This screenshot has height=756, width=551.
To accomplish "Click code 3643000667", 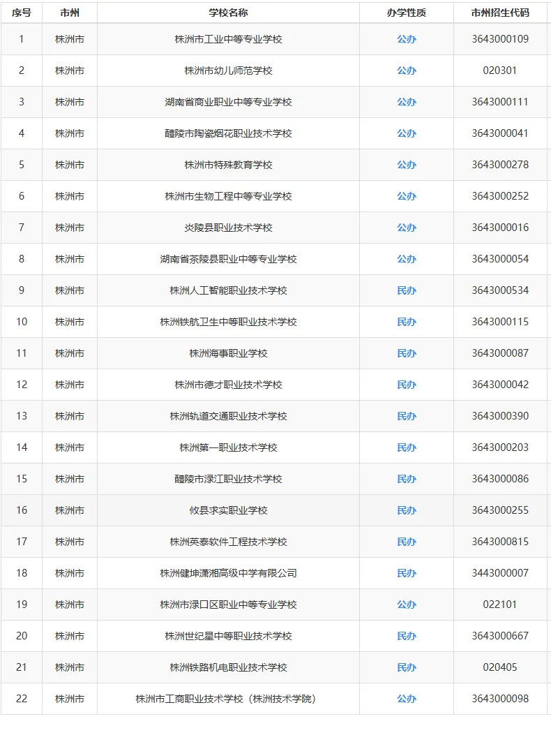I will pyautogui.click(x=500, y=636).
